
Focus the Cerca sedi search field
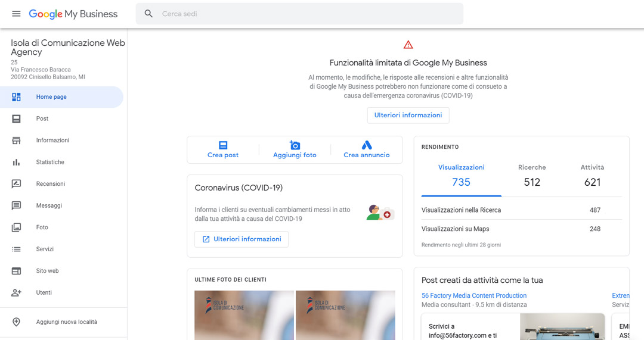(299, 14)
